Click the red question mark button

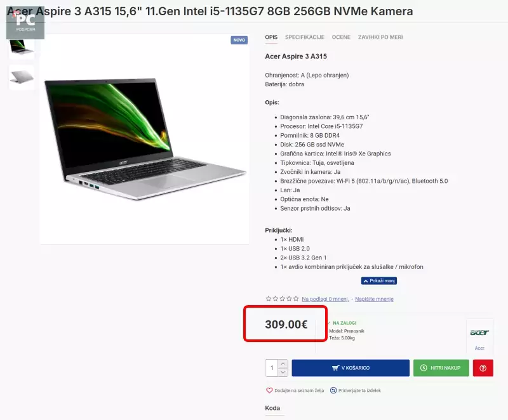click(483, 368)
